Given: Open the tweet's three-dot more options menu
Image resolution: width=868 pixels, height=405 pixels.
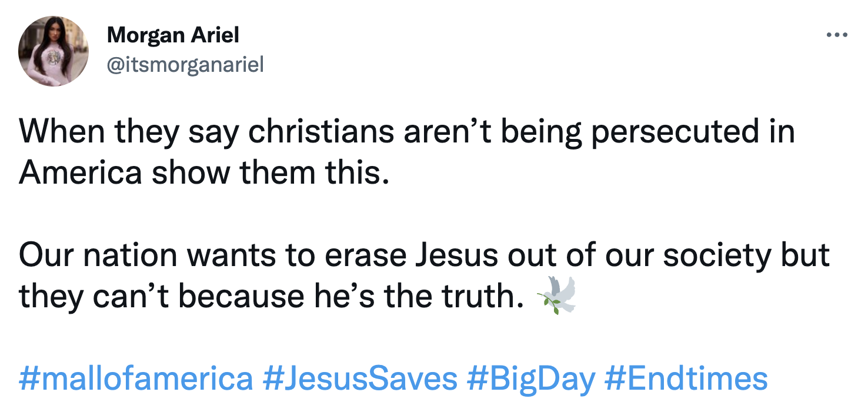Looking at the screenshot, I should tap(837, 35).
